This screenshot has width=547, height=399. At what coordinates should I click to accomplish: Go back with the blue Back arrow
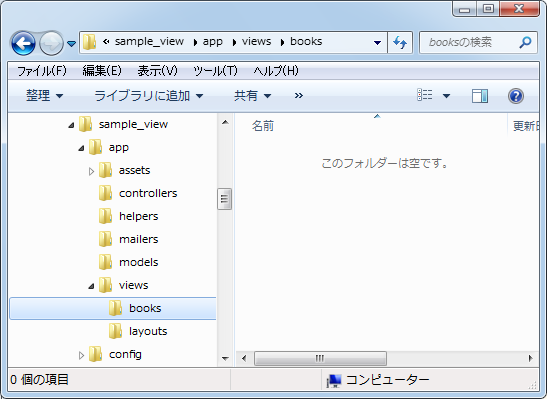pos(23,43)
